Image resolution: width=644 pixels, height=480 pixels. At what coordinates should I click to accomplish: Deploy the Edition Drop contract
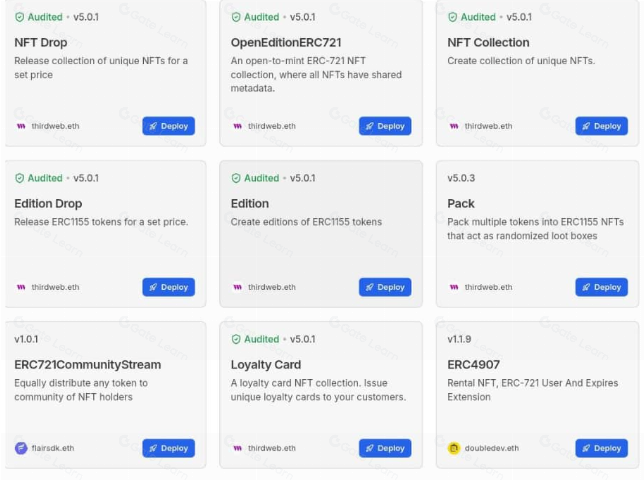tap(168, 287)
